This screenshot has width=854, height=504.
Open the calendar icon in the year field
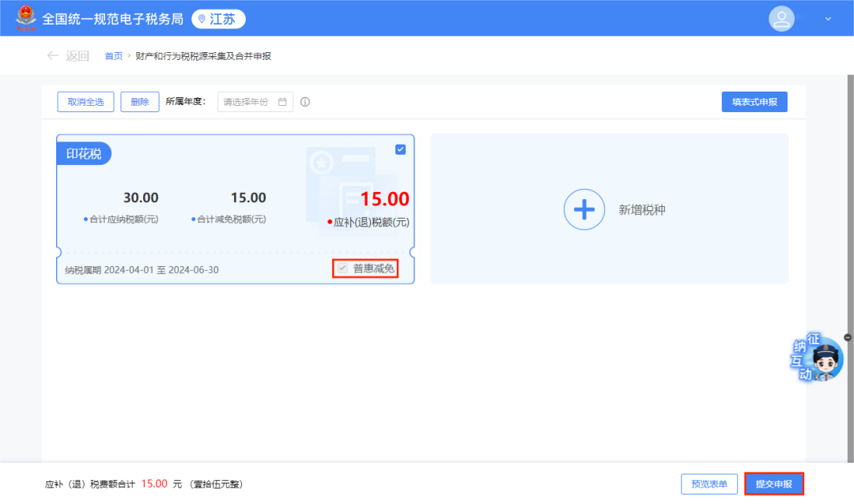(282, 101)
